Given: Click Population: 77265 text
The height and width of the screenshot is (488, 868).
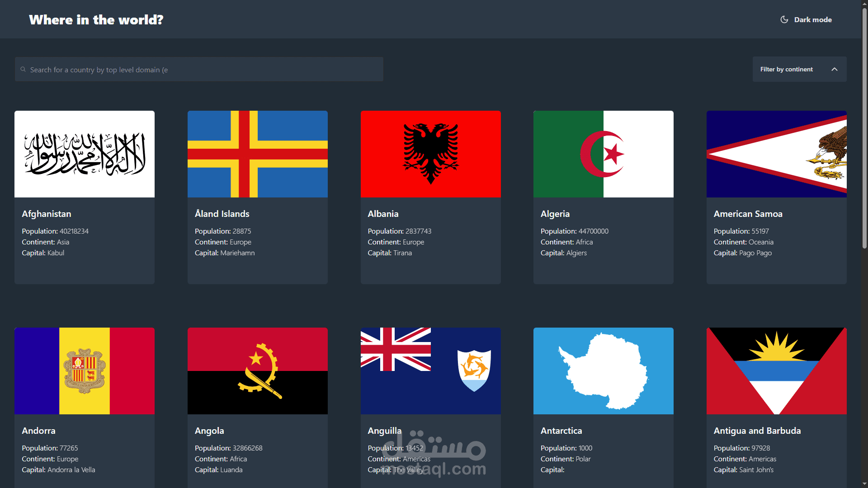Looking at the screenshot, I should tap(50, 448).
